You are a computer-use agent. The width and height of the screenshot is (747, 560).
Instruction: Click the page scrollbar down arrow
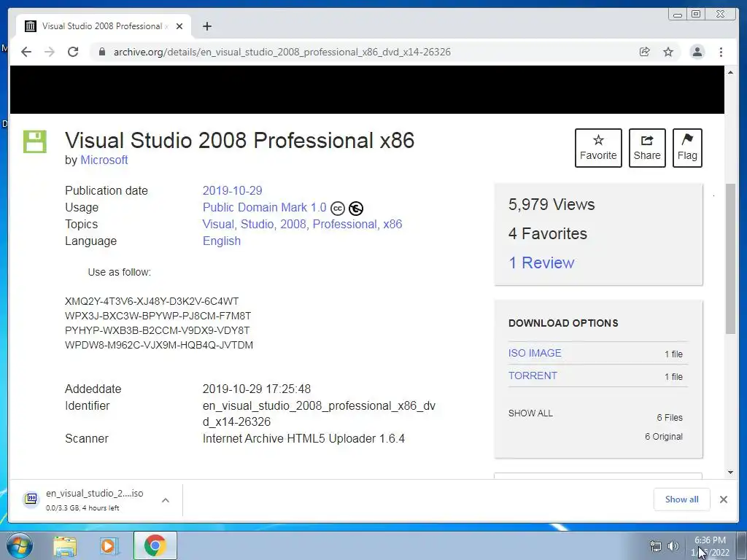(x=730, y=472)
